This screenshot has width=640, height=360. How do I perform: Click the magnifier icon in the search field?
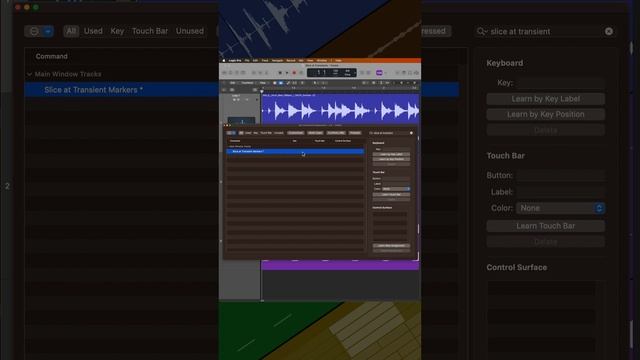[482, 31]
